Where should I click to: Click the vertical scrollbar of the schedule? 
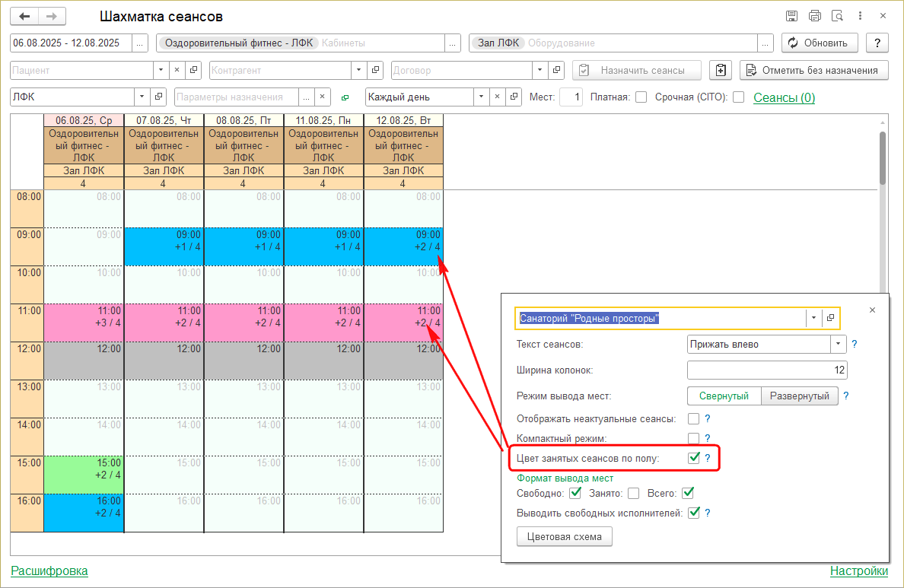click(x=883, y=158)
